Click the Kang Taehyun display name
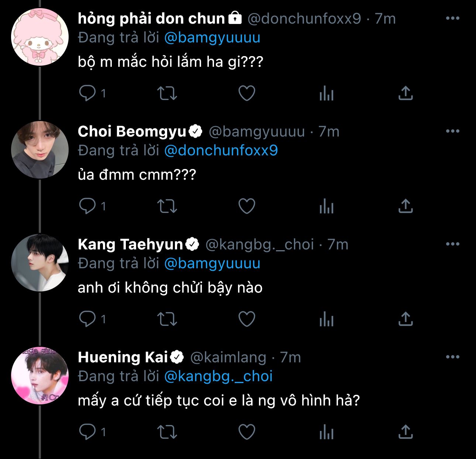Viewport: 476px width, 459px height. click(130, 244)
